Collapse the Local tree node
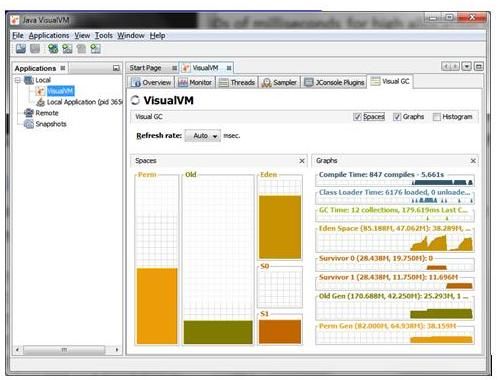 (18, 80)
